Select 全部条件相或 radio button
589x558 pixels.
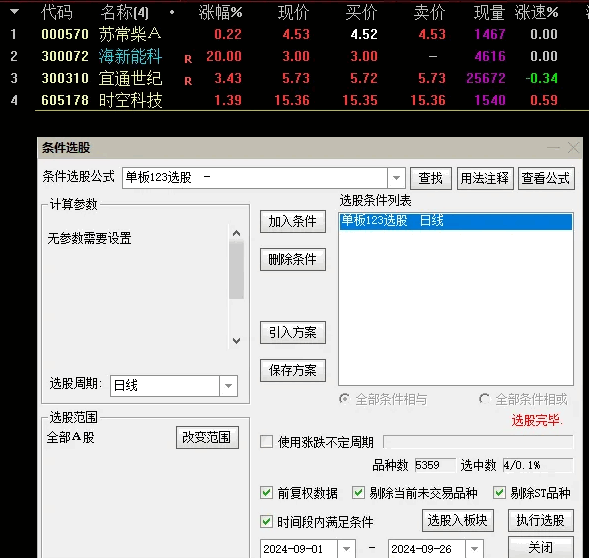[x=484, y=399]
